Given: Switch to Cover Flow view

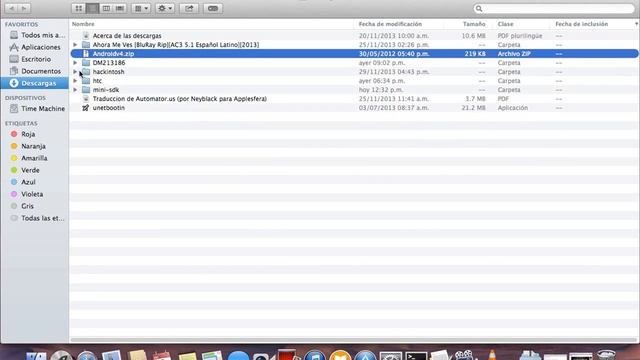Looking at the screenshot, I should click(x=120, y=8).
